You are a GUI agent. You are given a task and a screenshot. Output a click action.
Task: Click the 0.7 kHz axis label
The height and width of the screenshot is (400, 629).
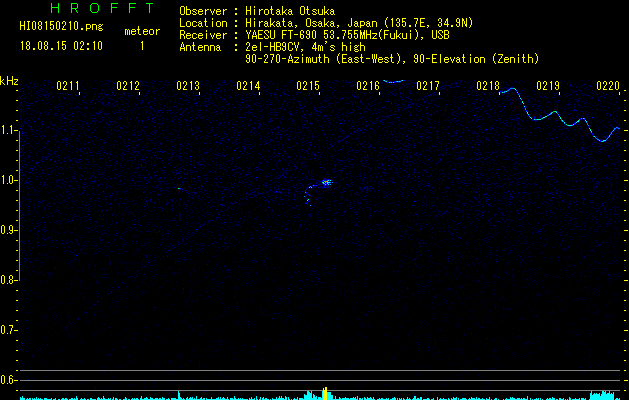8,330
